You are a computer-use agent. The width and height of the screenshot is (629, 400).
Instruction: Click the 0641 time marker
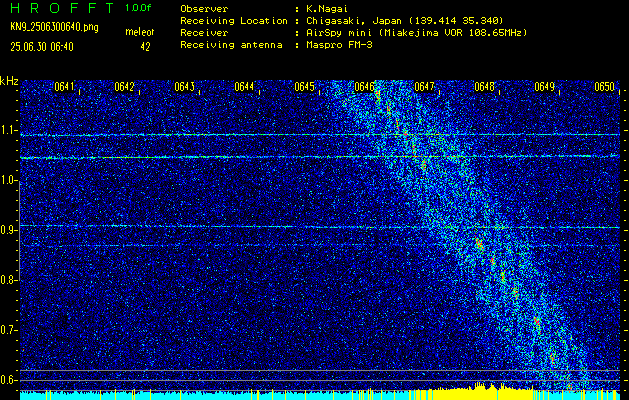(65, 87)
